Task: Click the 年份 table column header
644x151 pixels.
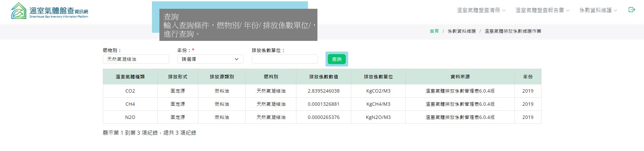Action: click(x=528, y=77)
